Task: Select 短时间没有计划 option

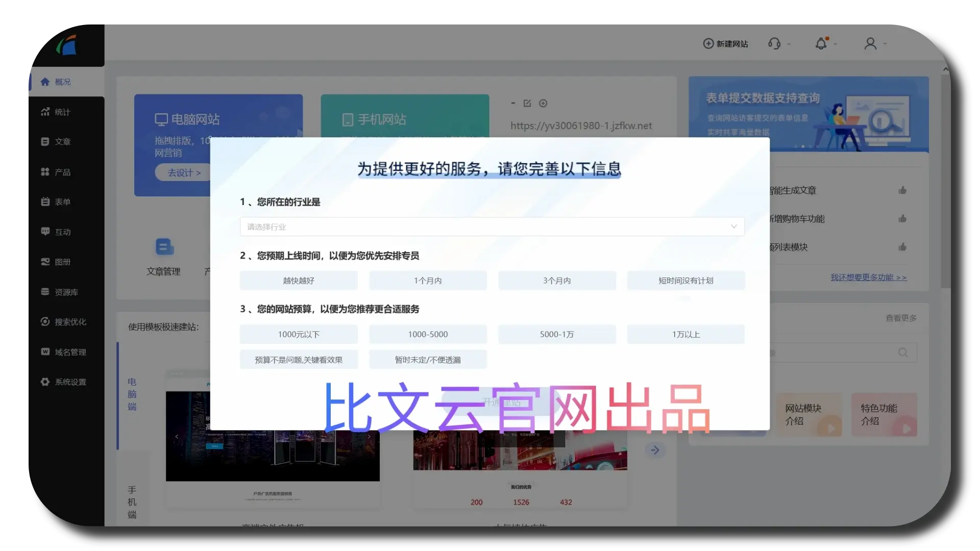Action: pos(686,281)
